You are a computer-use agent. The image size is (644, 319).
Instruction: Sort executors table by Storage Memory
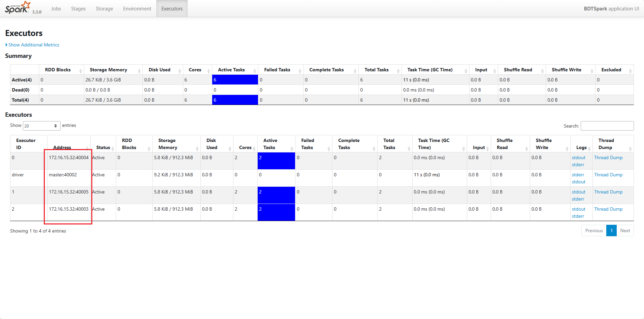(x=176, y=144)
